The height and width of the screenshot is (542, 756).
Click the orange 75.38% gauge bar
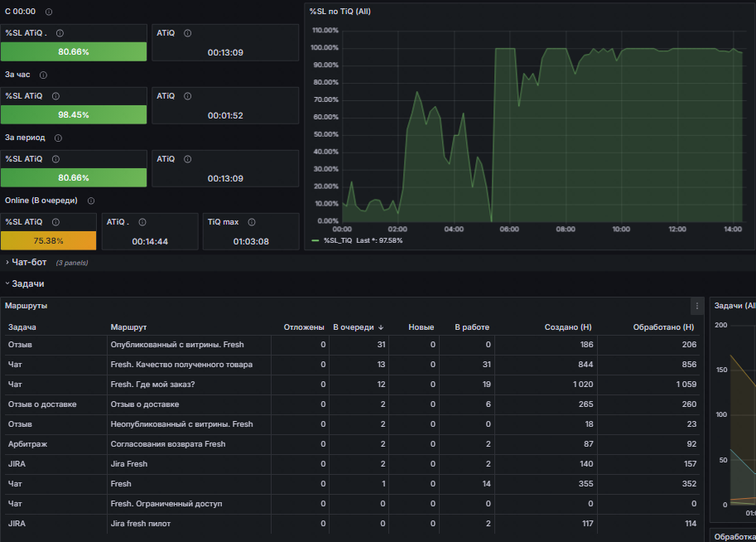point(48,240)
